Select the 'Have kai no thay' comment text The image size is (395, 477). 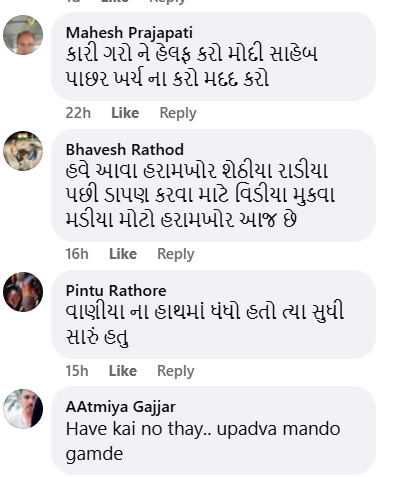[x=203, y=441]
